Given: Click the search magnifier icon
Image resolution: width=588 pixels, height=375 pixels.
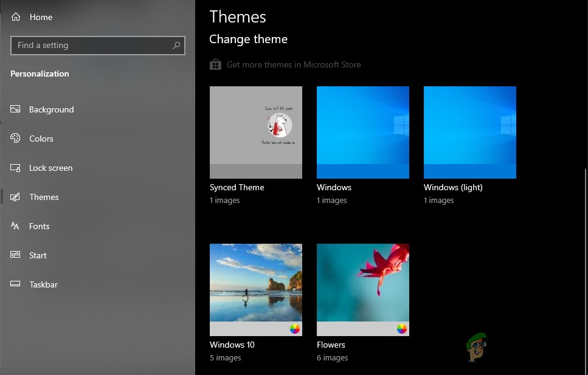Looking at the screenshot, I should [176, 46].
